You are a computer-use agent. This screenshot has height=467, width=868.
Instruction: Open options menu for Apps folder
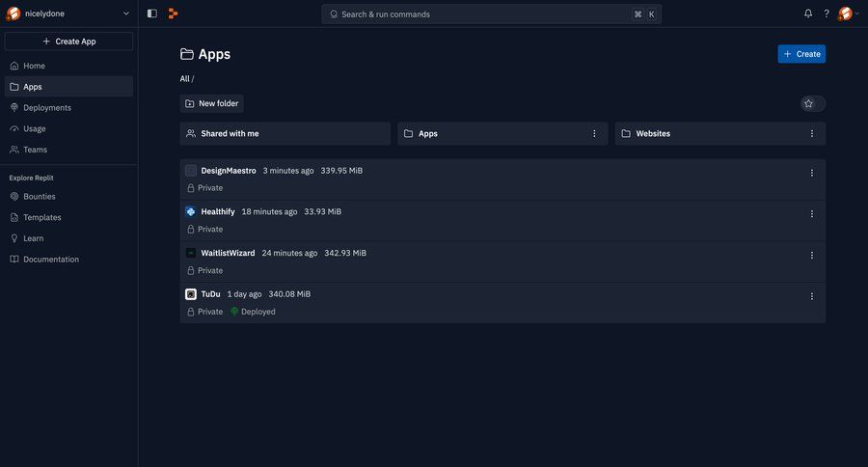[594, 133]
